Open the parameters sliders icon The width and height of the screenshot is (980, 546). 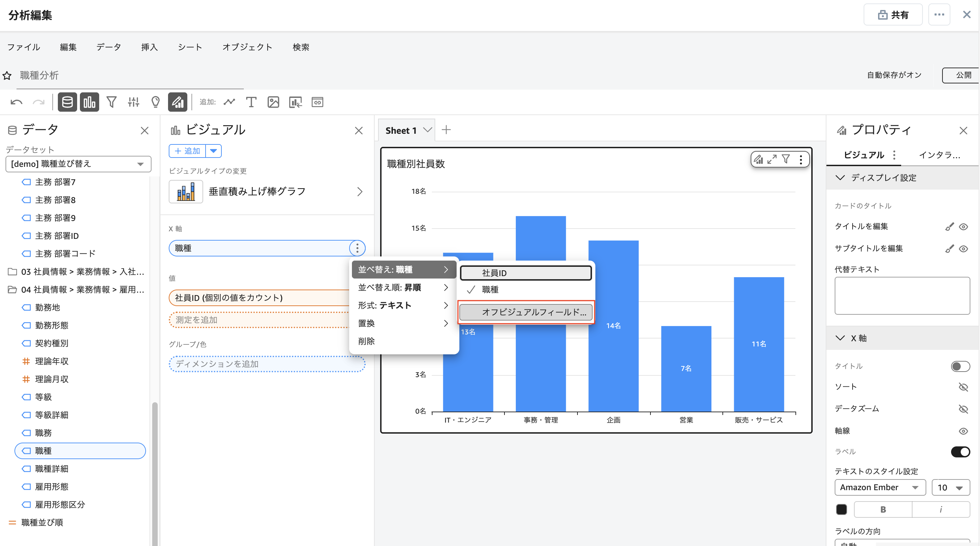[x=134, y=102]
